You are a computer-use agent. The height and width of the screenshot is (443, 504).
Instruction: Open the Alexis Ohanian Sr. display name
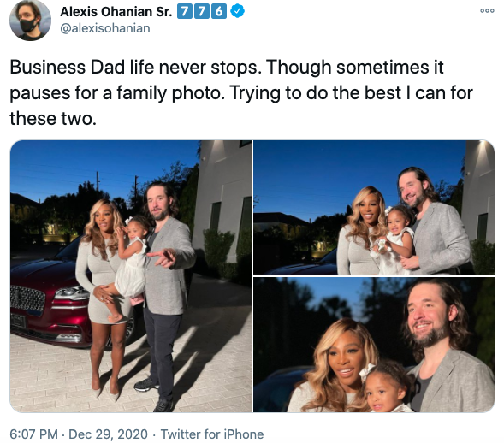(116, 12)
